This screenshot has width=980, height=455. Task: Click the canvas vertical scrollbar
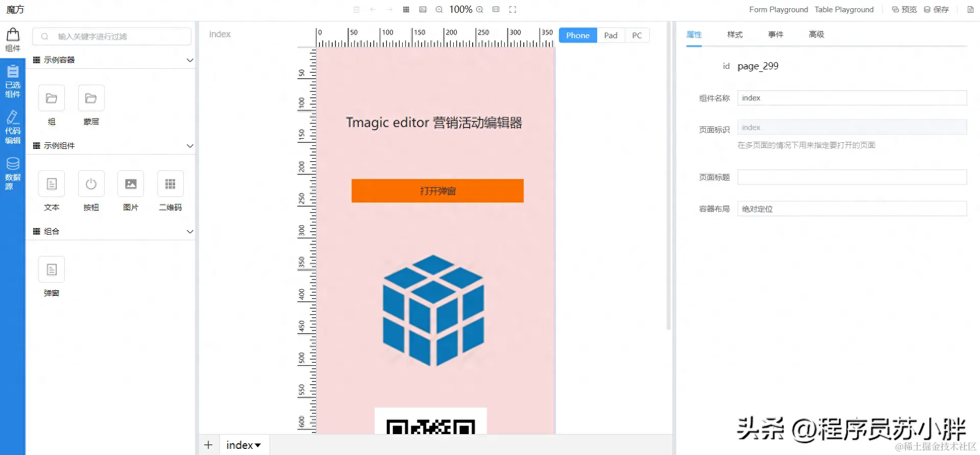668,176
